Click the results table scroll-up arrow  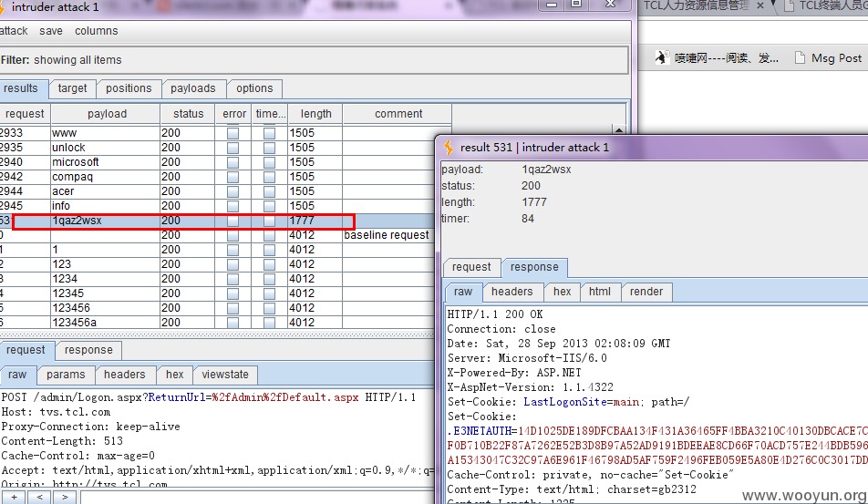click(x=619, y=130)
